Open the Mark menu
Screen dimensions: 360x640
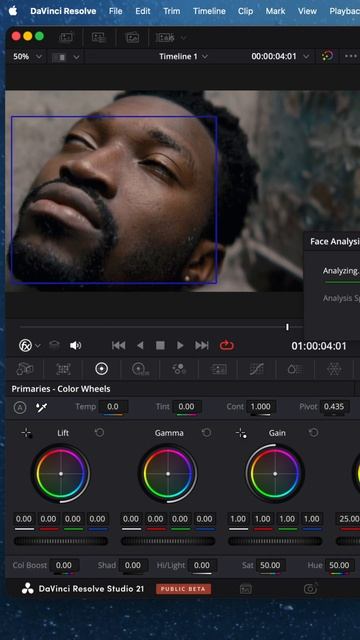pos(276,11)
